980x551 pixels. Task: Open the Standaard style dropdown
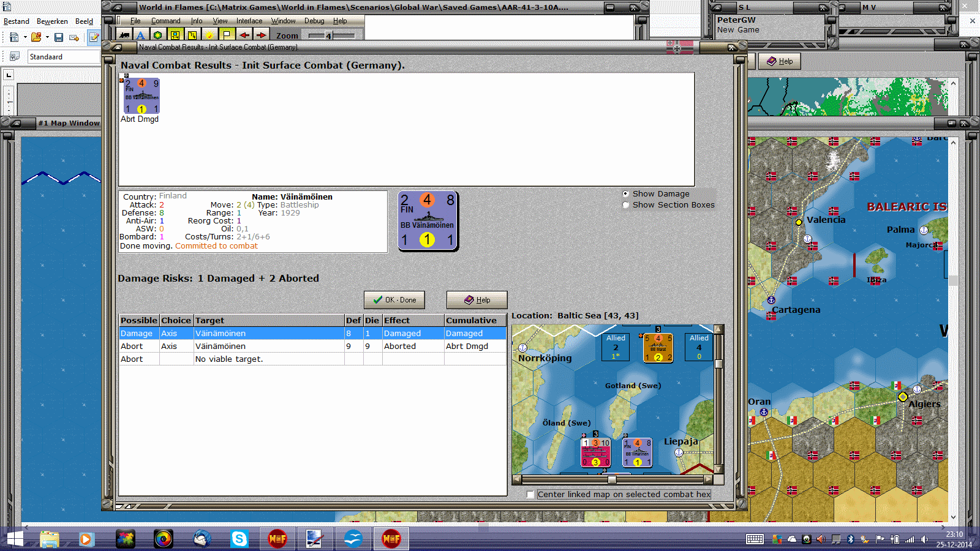[x=64, y=57]
